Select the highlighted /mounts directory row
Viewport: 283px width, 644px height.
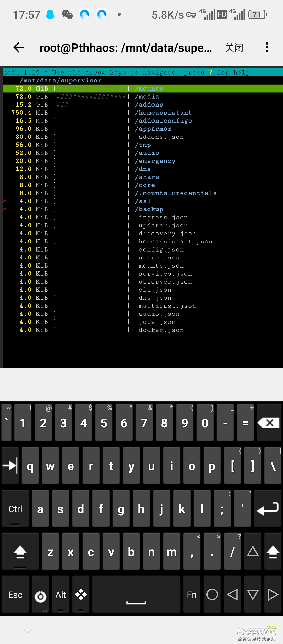[x=143, y=88]
